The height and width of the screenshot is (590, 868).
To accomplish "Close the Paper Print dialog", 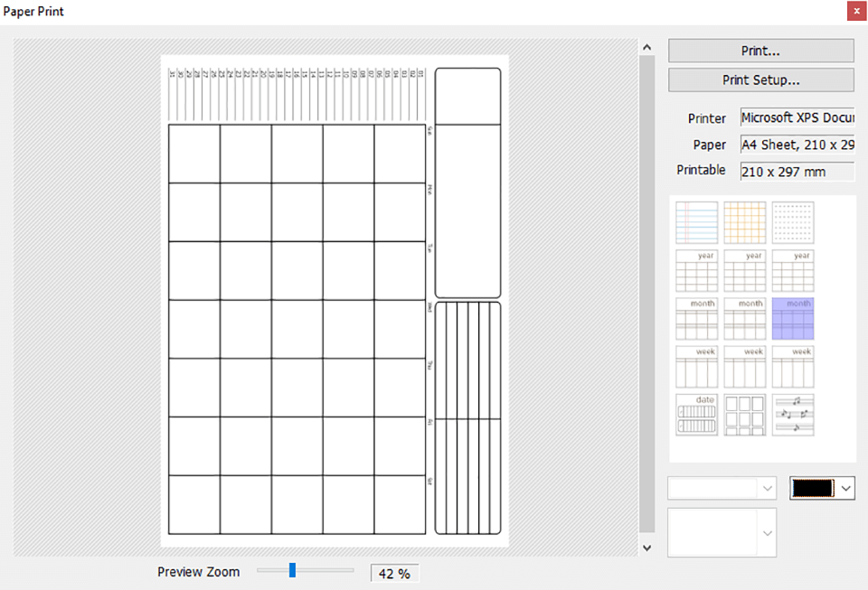I will tap(855, 12).
